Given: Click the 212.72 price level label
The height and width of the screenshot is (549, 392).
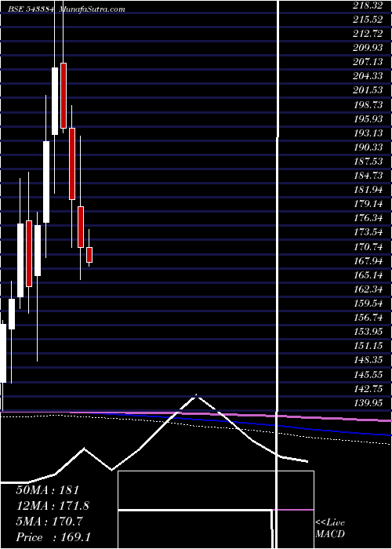Looking at the screenshot, I should [x=368, y=34].
